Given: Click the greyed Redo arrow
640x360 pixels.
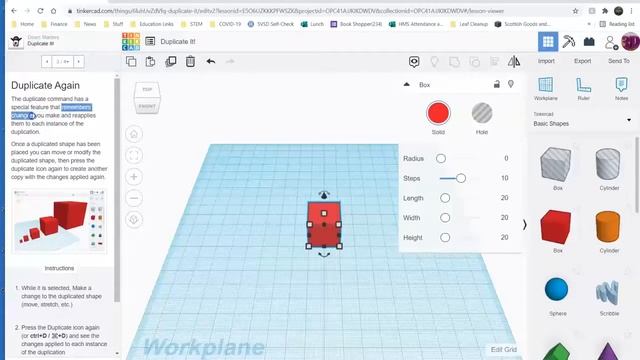Looking at the screenshot, I should tap(230, 61).
